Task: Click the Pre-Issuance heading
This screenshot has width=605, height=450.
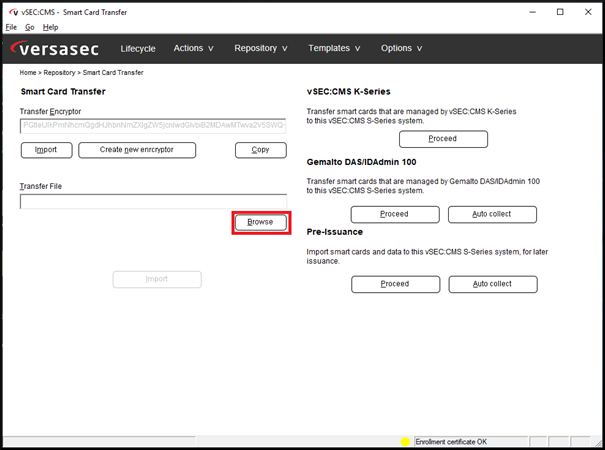Action: 335,232
